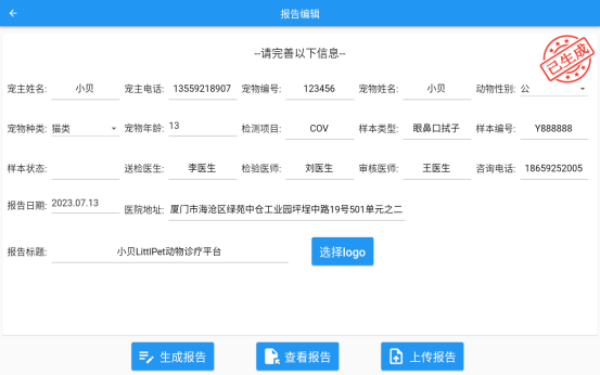Screen dimensions: 600x375
Task: Click the 报告标题 field with LittlPet text
Action: tap(170, 252)
